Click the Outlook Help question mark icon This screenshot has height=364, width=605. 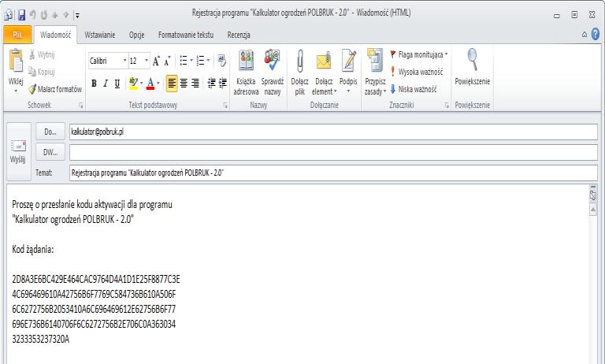596,35
